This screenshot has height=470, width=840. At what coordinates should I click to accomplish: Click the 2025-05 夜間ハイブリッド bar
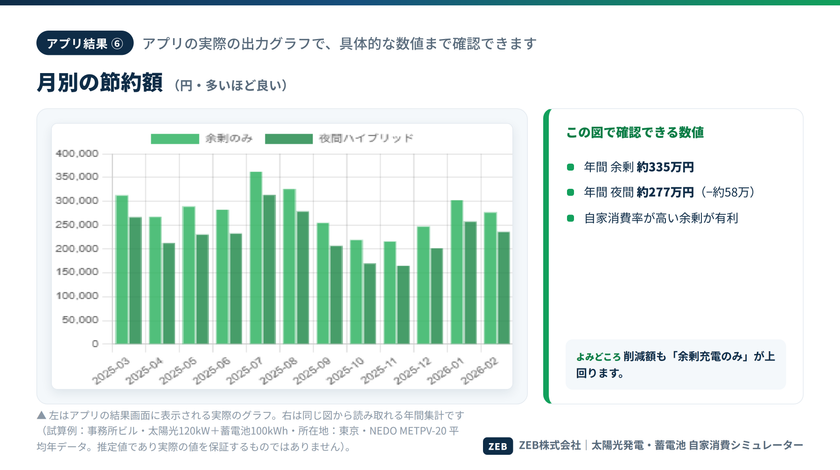coord(202,289)
